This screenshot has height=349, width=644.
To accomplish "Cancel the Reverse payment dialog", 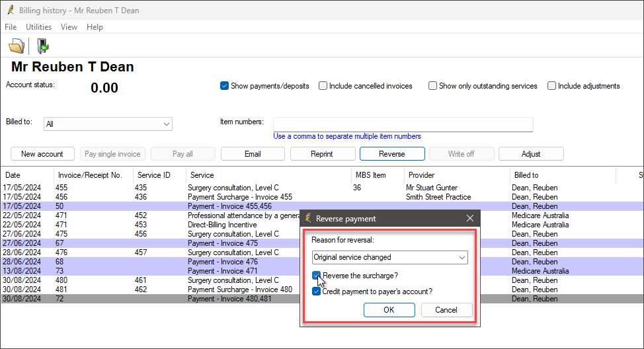I will [x=446, y=310].
